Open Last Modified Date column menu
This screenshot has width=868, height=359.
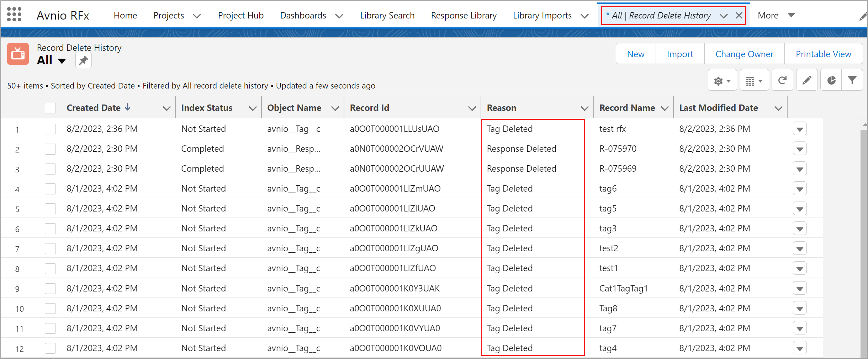778,108
